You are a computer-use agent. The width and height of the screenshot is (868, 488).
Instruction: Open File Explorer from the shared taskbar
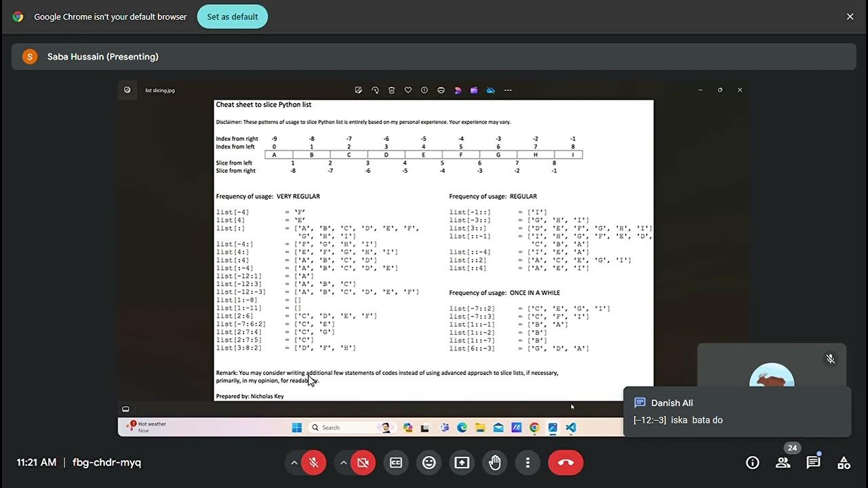[x=480, y=427]
